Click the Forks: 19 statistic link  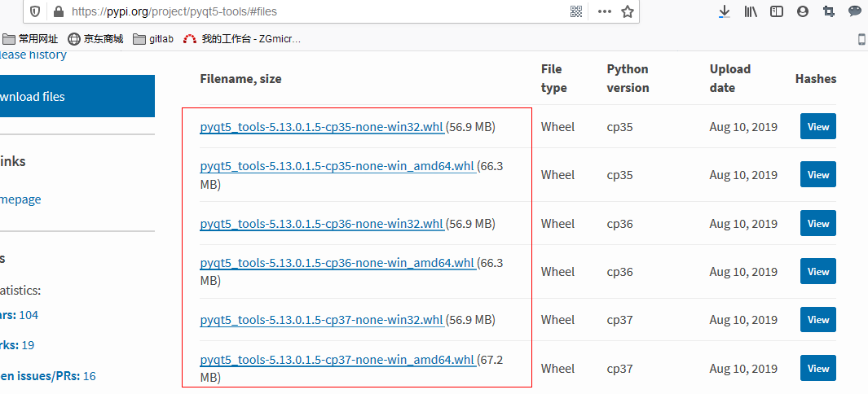pyautogui.click(x=17, y=345)
